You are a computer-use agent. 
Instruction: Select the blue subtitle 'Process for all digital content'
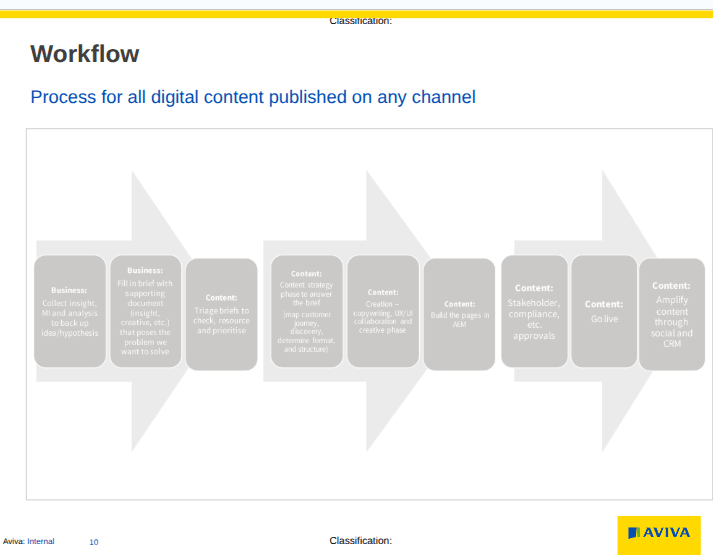(253, 97)
